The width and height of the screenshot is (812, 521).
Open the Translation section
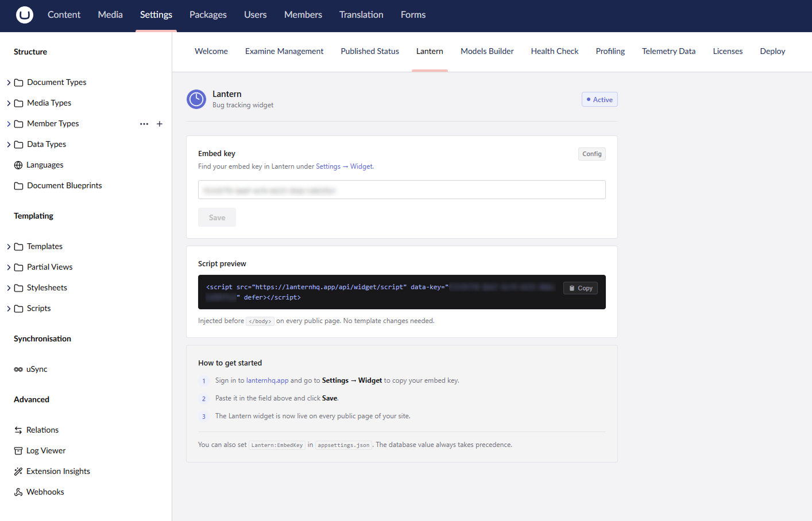[361, 15]
